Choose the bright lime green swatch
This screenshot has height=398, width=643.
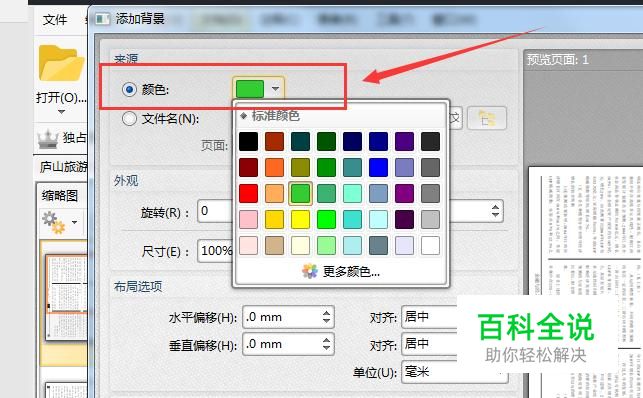(x=326, y=220)
